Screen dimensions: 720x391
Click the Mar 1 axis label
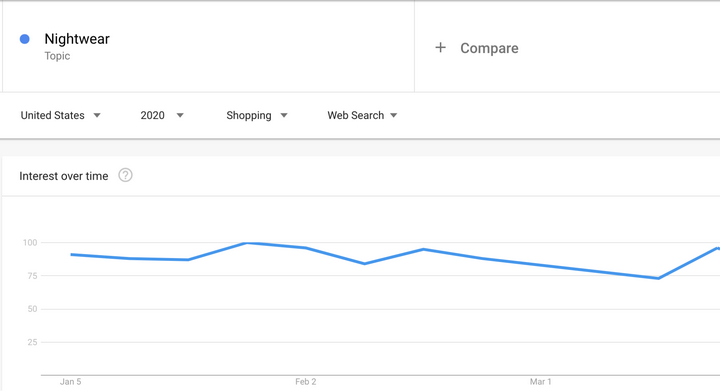(x=540, y=382)
